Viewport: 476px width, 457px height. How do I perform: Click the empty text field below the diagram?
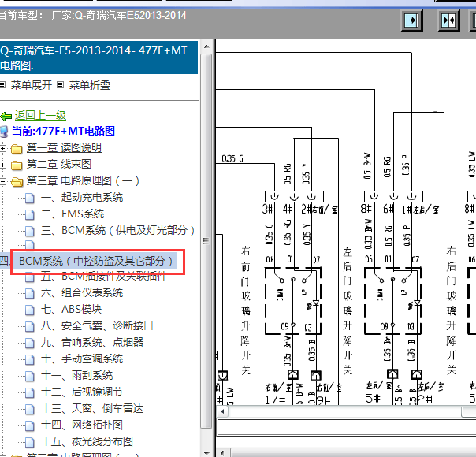pyautogui.click(x=347, y=428)
